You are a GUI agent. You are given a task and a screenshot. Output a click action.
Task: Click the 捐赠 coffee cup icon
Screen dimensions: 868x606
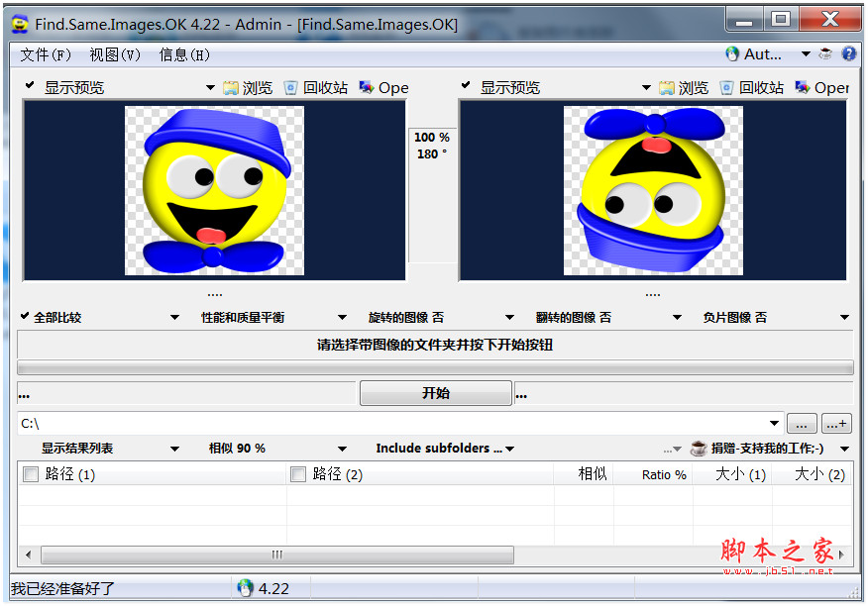coord(699,448)
